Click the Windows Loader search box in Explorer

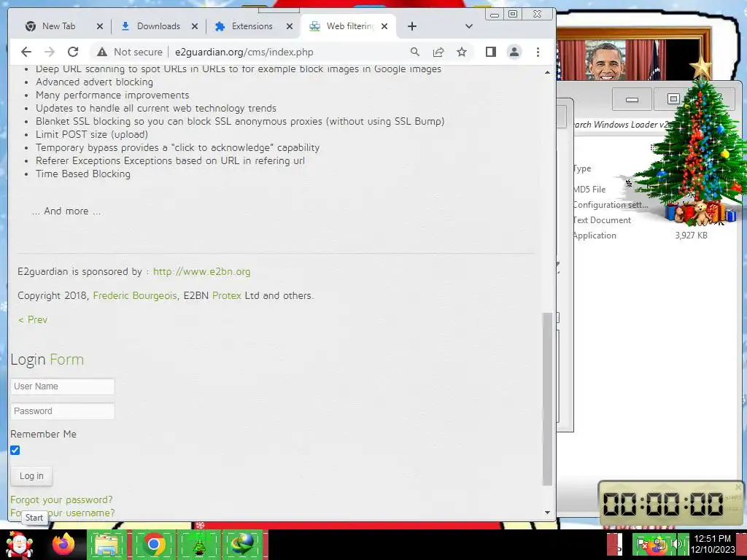tap(620, 124)
